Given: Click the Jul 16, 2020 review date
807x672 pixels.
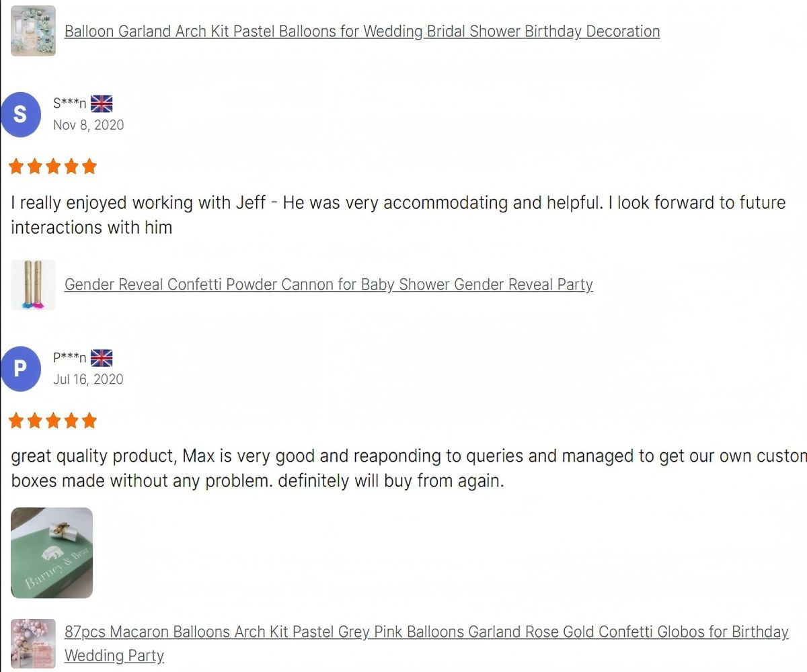Looking at the screenshot, I should click(x=88, y=380).
